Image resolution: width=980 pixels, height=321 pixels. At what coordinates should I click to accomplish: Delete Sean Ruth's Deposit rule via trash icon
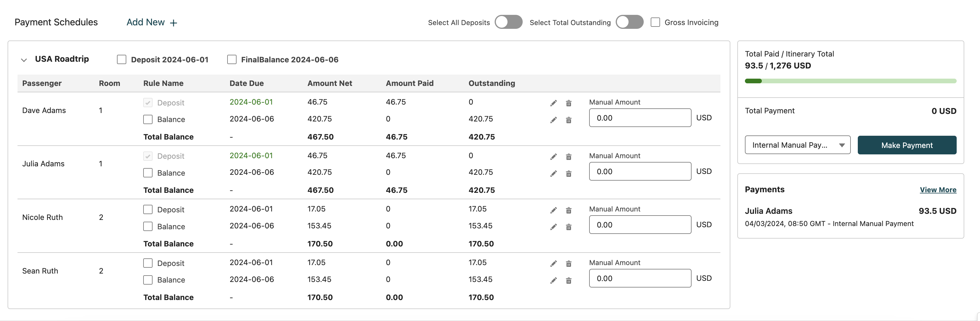pos(568,264)
